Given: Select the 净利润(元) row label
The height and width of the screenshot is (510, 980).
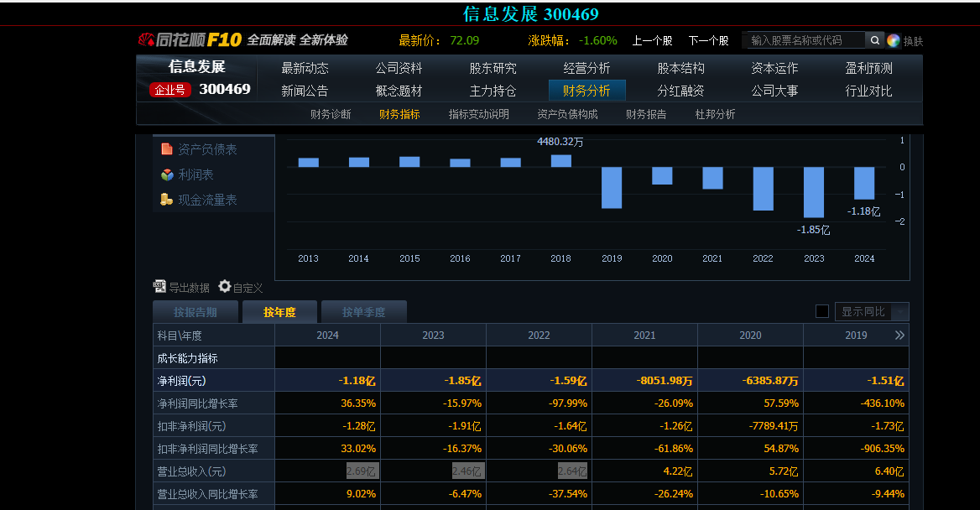Looking at the screenshot, I should 182,381.
